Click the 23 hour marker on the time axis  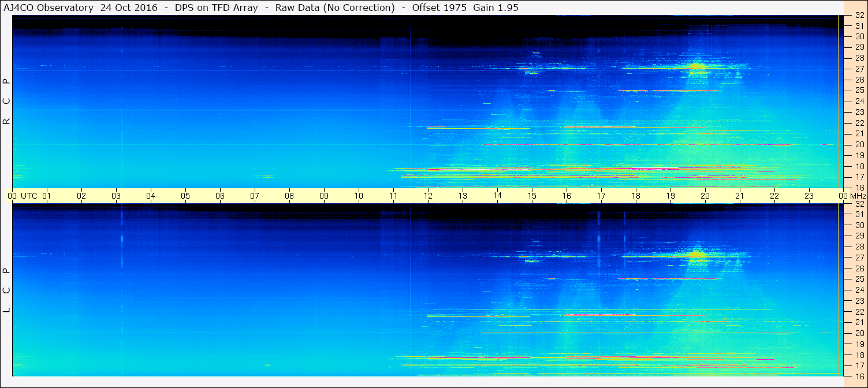[x=809, y=196]
